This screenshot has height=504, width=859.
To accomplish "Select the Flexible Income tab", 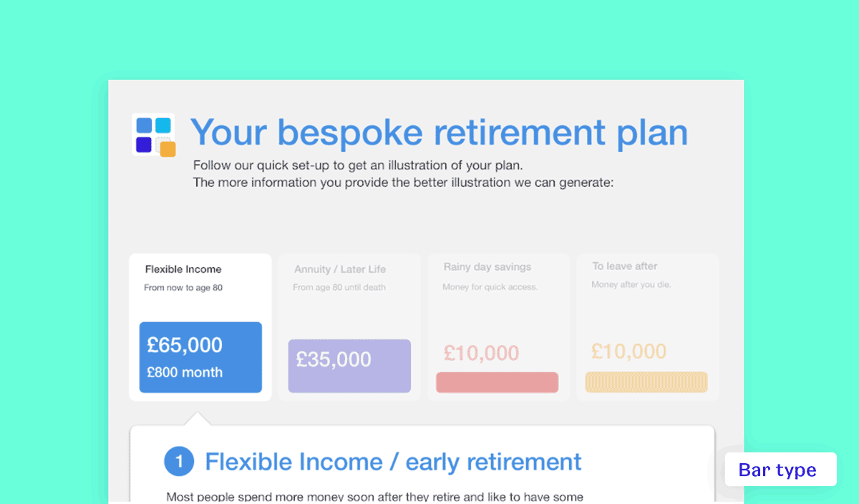I will (200, 327).
